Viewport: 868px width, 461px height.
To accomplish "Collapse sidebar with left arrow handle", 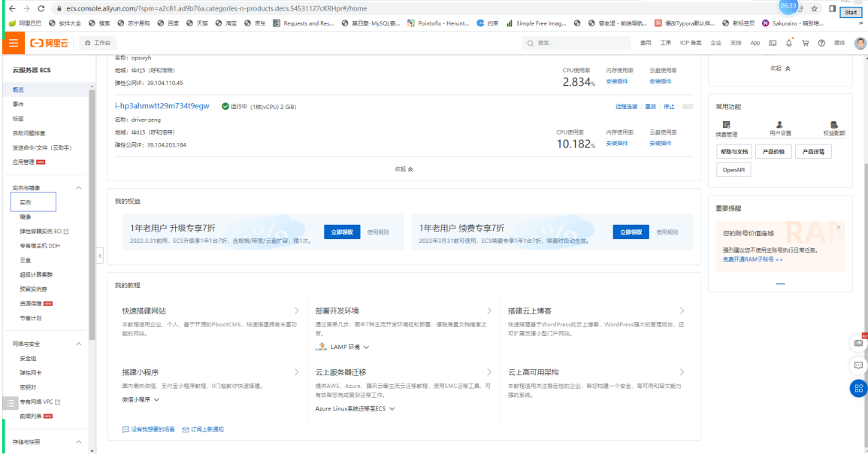I will point(100,256).
